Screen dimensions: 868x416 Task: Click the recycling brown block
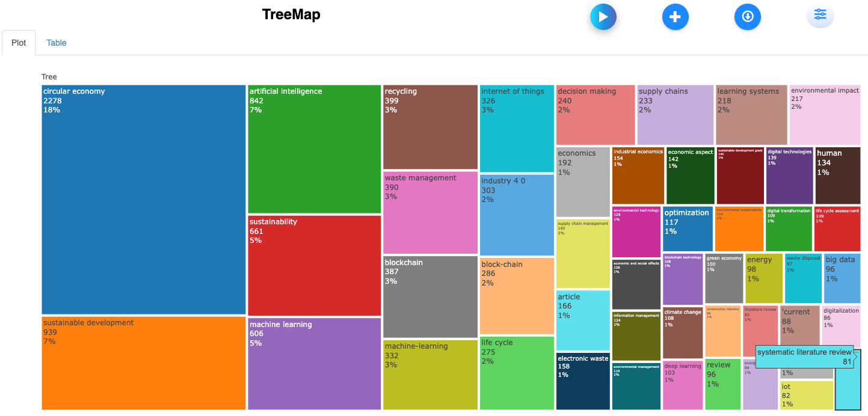(x=430, y=127)
